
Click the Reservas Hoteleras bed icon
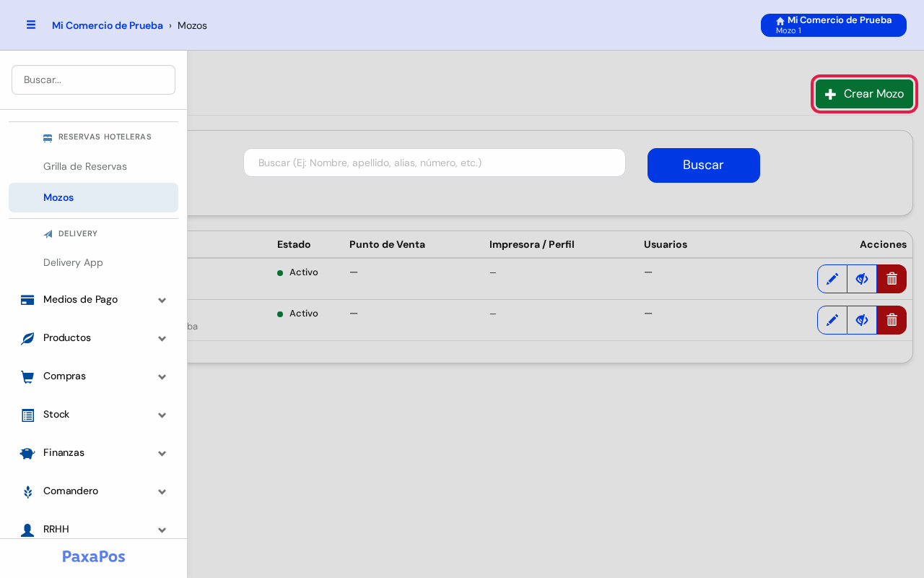(x=48, y=137)
